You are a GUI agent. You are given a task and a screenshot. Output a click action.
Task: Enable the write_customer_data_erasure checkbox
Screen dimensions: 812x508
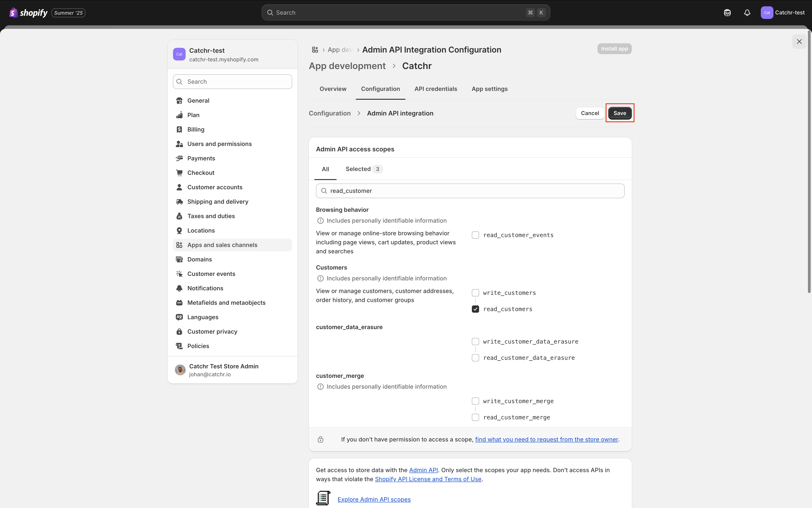[x=475, y=342]
